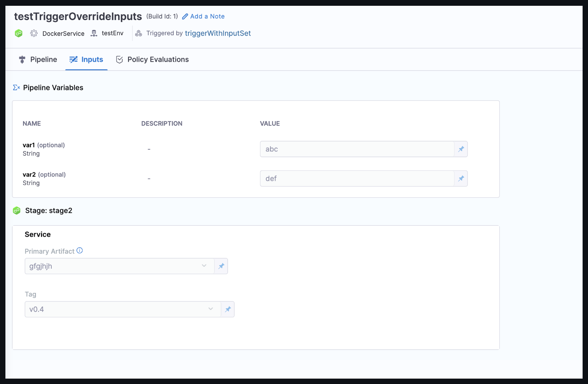
Task: Click the pin icon beside var1 value
Action: click(x=461, y=149)
